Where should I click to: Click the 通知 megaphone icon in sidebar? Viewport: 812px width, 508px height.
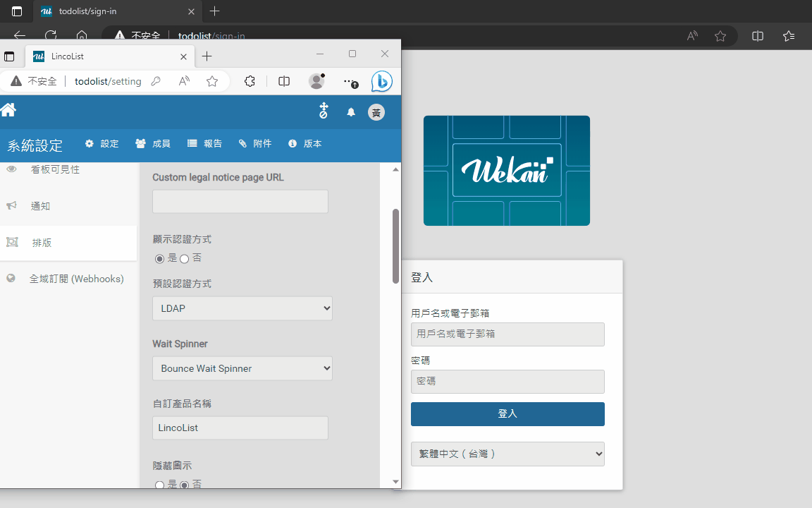11,205
